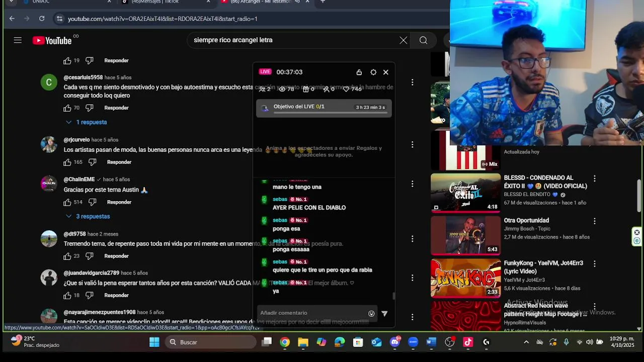Open three-dot menu for @rjcurvelo comment

point(412,145)
